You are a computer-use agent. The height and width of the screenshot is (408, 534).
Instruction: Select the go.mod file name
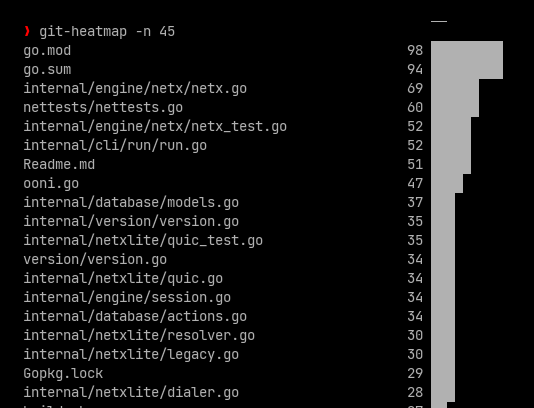(x=47, y=51)
